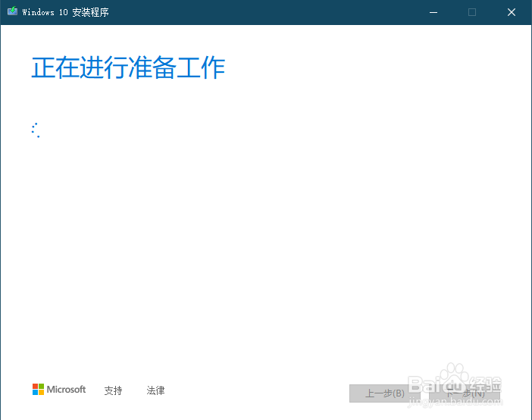Click the Windows 10 安装程序 title text

[x=65, y=12]
